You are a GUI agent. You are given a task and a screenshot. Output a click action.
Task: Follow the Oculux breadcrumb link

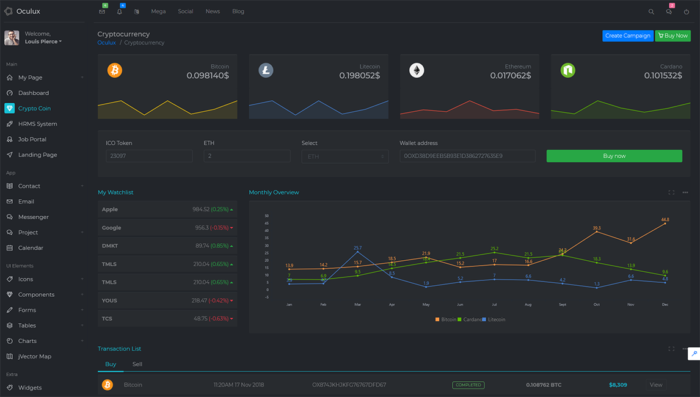(x=106, y=43)
